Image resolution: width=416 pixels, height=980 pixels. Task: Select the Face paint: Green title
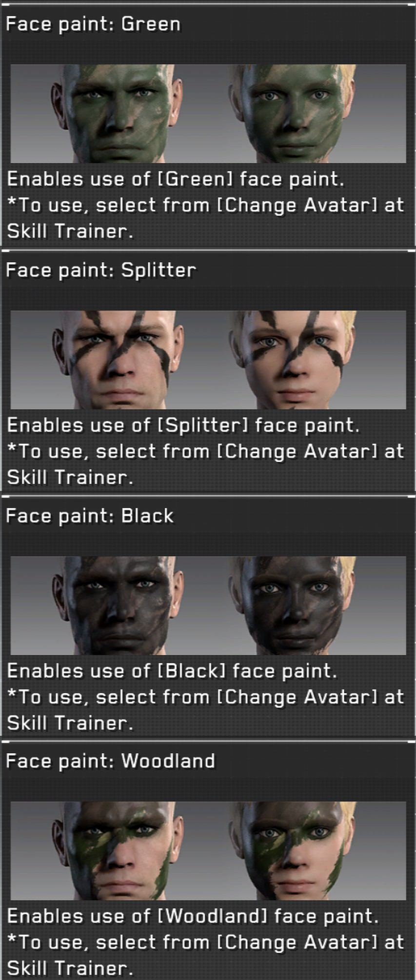pyautogui.click(x=93, y=24)
